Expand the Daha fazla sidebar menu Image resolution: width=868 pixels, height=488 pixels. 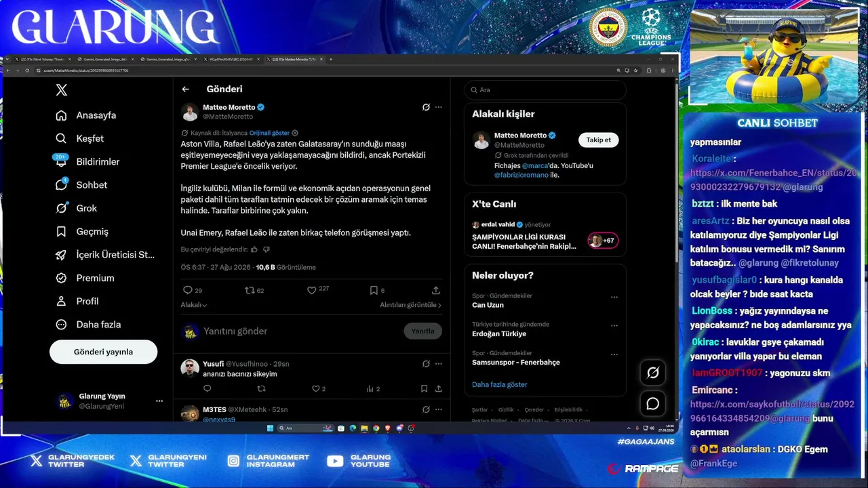87,325
